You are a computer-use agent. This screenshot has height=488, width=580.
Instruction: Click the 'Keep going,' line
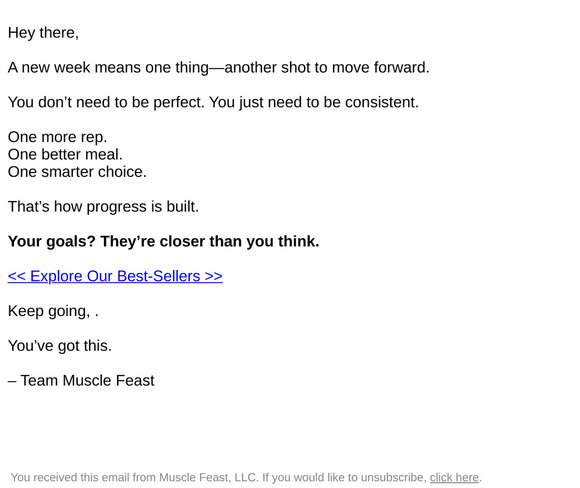(x=53, y=311)
